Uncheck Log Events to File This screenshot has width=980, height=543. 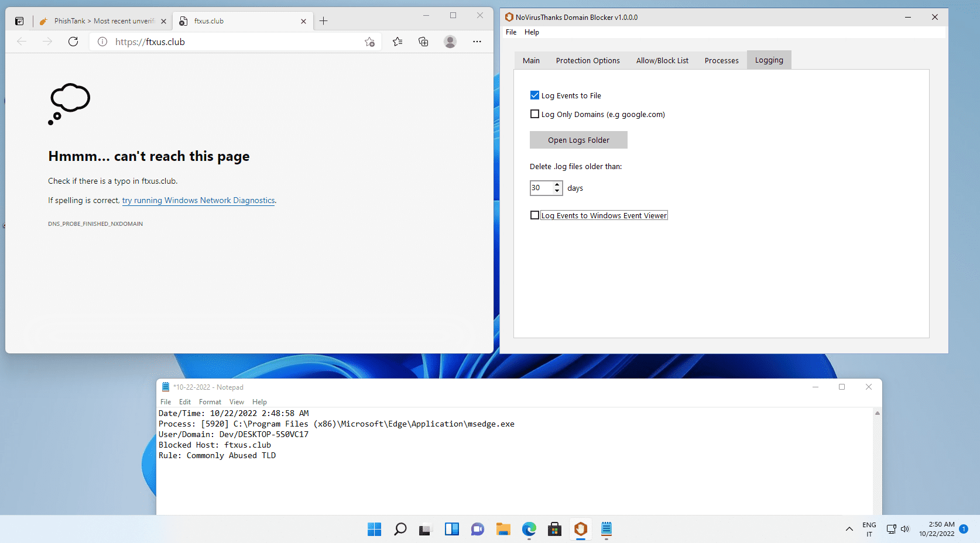[534, 95]
